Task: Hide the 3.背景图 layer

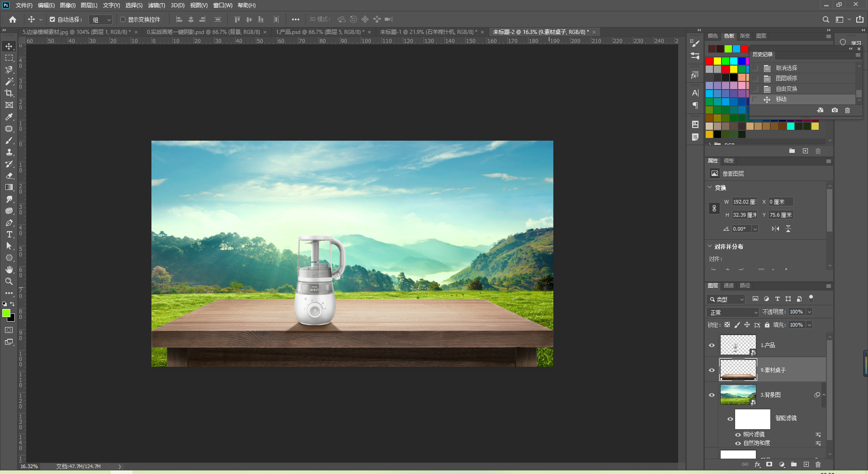Action: pyautogui.click(x=712, y=395)
